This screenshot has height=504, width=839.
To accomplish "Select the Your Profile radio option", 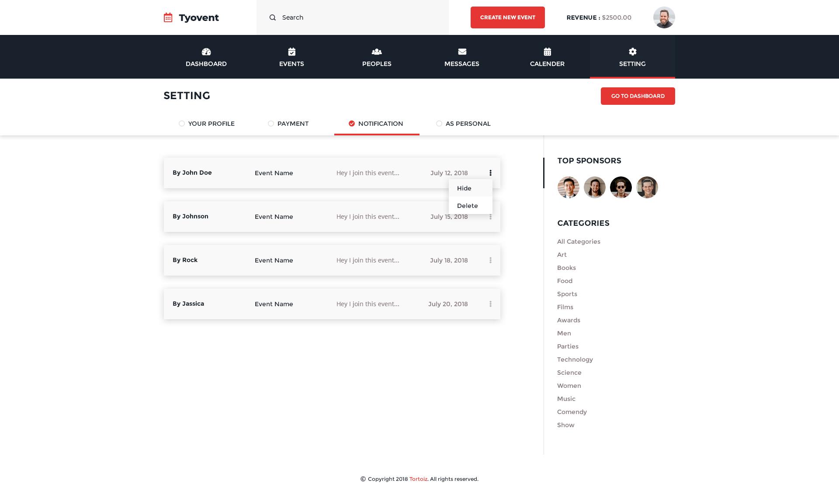I will point(182,124).
